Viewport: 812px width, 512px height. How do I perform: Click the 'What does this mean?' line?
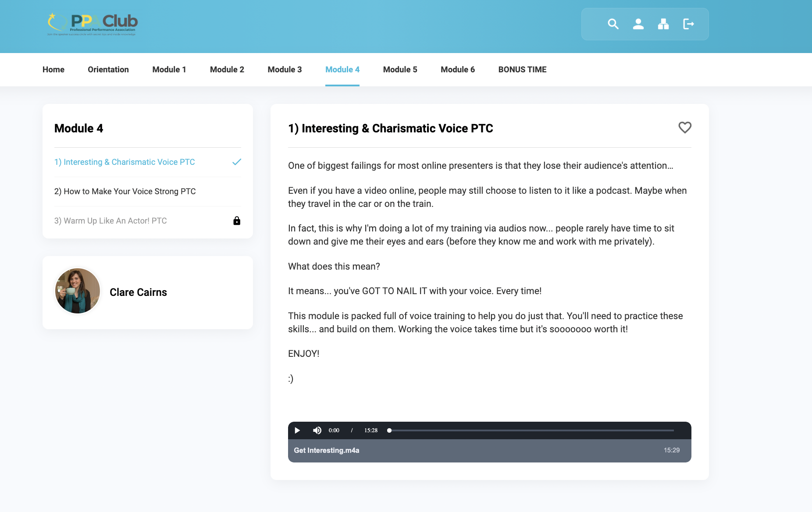tap(334, 267)
